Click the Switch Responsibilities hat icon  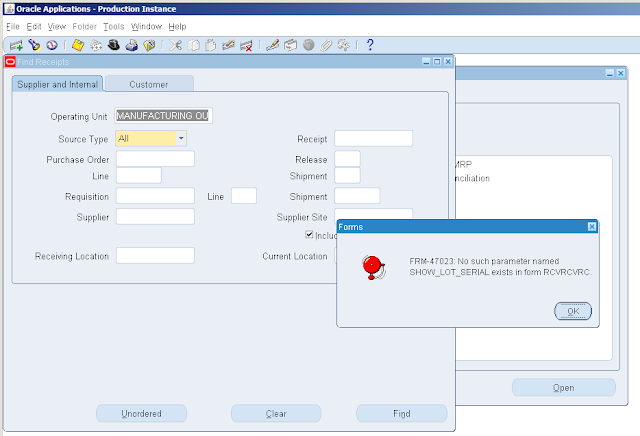tap(113, 45)
